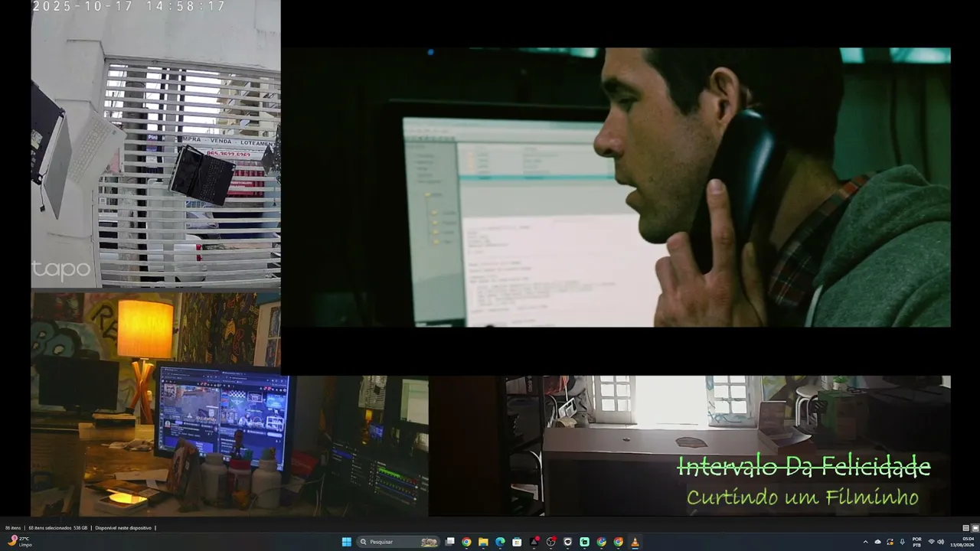Open Microsoft Store from the taskbar

(x=517, y=542)
